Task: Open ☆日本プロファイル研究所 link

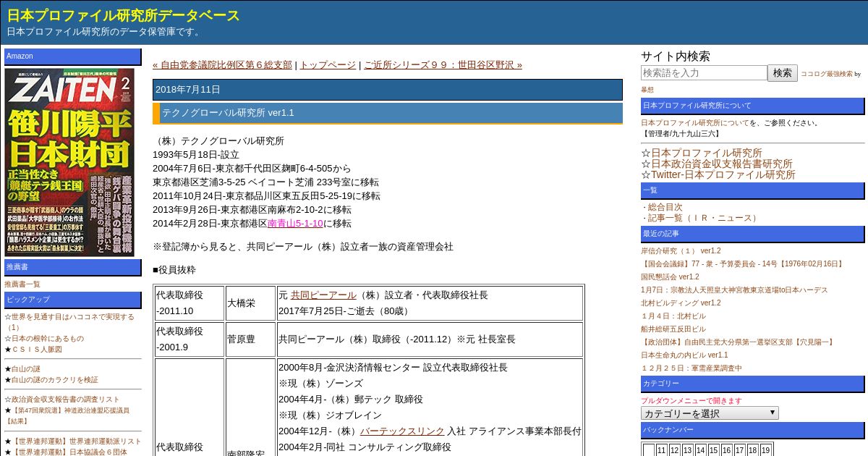Action: (x=707, y=153)
